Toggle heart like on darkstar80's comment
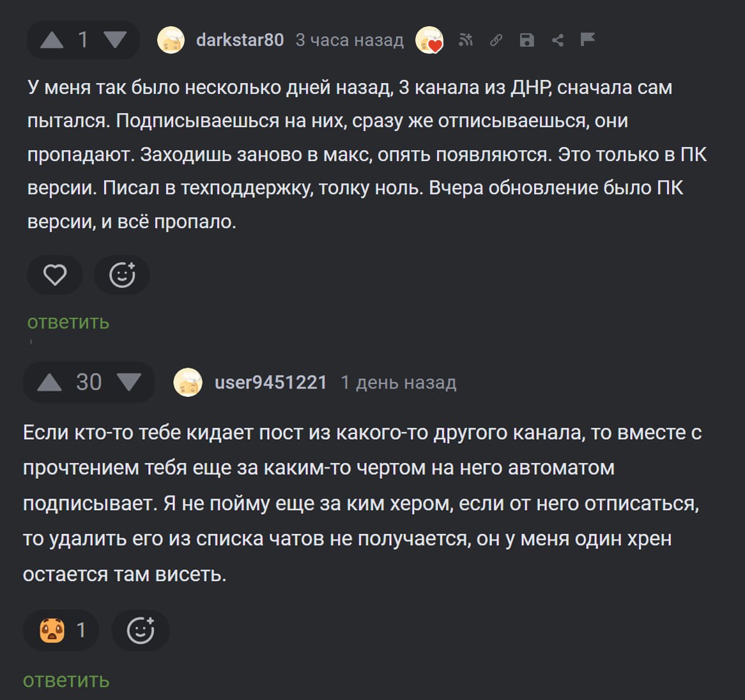Screen dimensions: 745x700 point(55,275)
